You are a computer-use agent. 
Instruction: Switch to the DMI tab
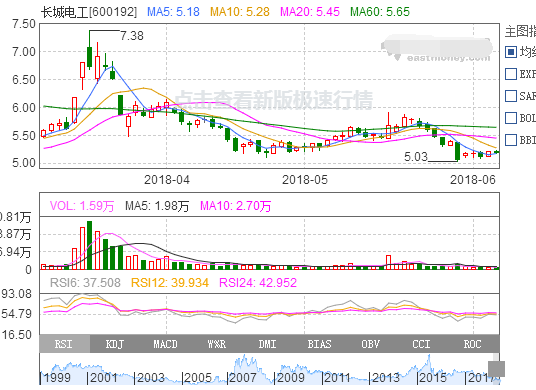click(267, 344)
